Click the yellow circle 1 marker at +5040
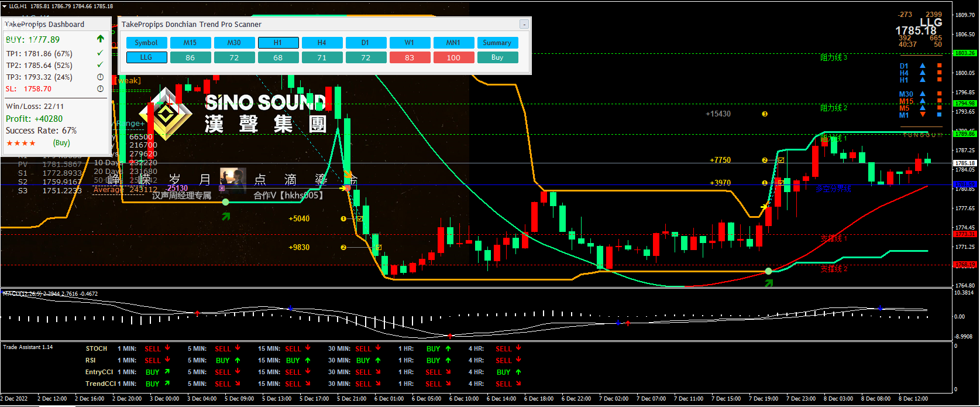This screenshot has width=980, height=407. click(343, 218)
